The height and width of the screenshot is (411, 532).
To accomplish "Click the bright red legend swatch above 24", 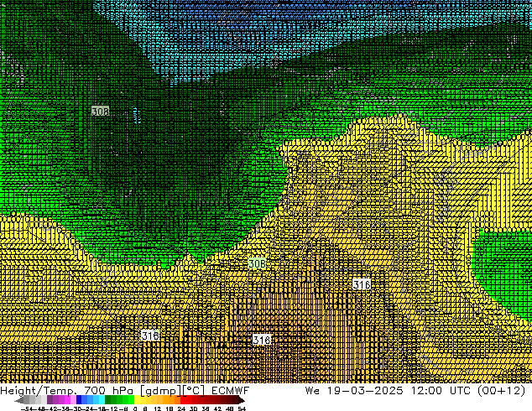I will pyautogui.click(x=183, y=400).
